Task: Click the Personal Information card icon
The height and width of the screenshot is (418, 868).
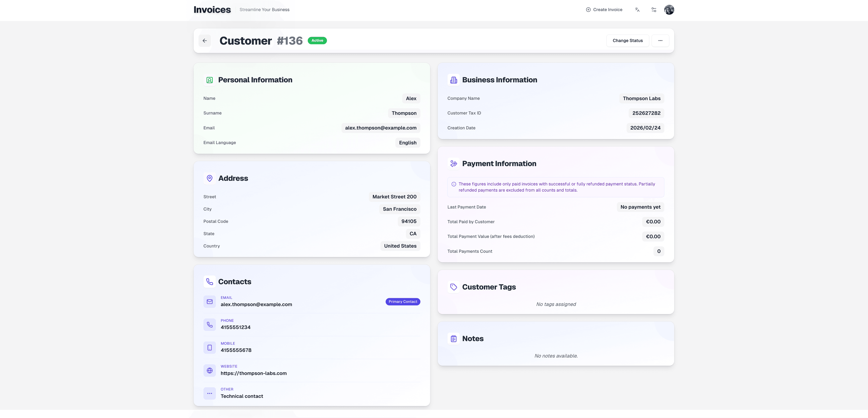Action: click(x=210, y=80)
